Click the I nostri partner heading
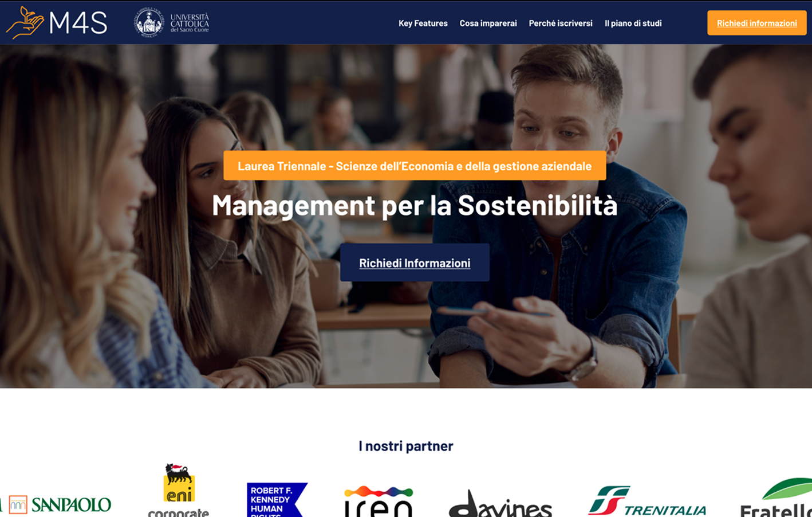This screenshot has height=517, width=812. [x=406, y=446]
